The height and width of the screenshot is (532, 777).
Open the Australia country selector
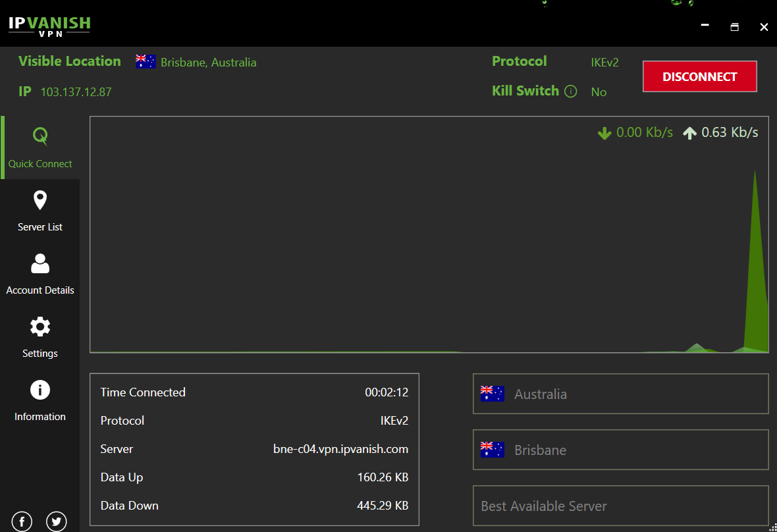click(x=620, y=394)
